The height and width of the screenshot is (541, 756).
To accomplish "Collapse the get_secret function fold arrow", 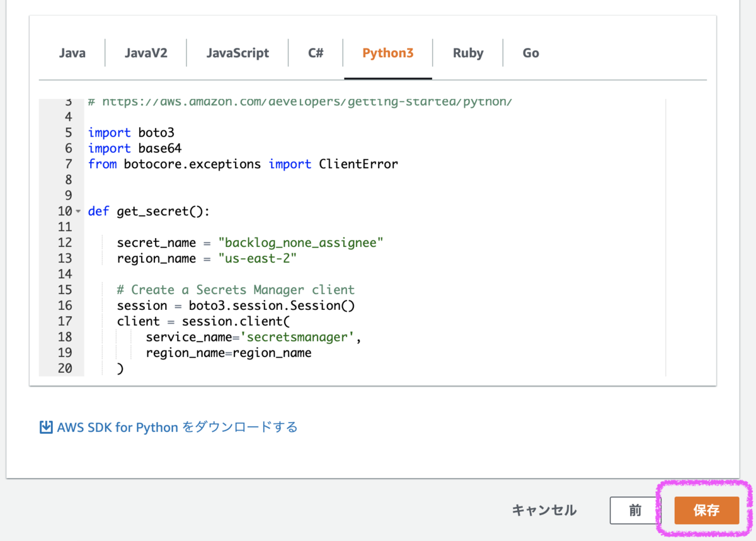I will [x=78, y=212].
